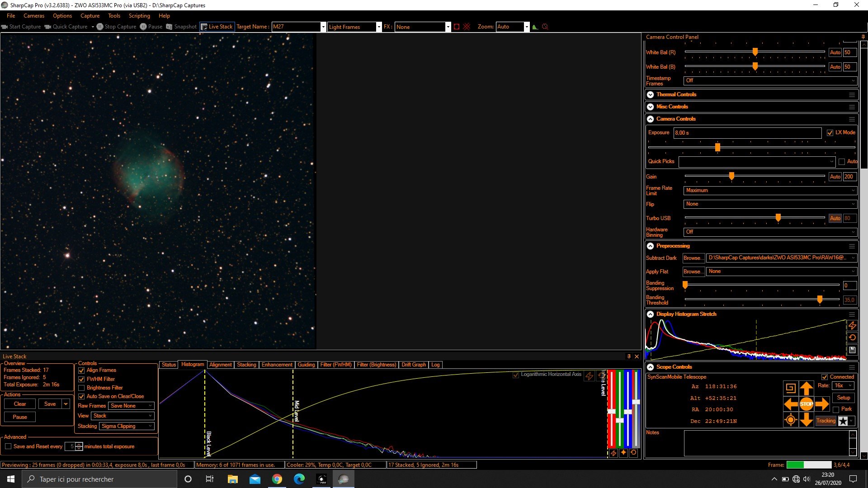868x488 pixels.
Task: Open Microsoft Edge from the taskbar
Action: pyautogui.click(x=299, y=479)
